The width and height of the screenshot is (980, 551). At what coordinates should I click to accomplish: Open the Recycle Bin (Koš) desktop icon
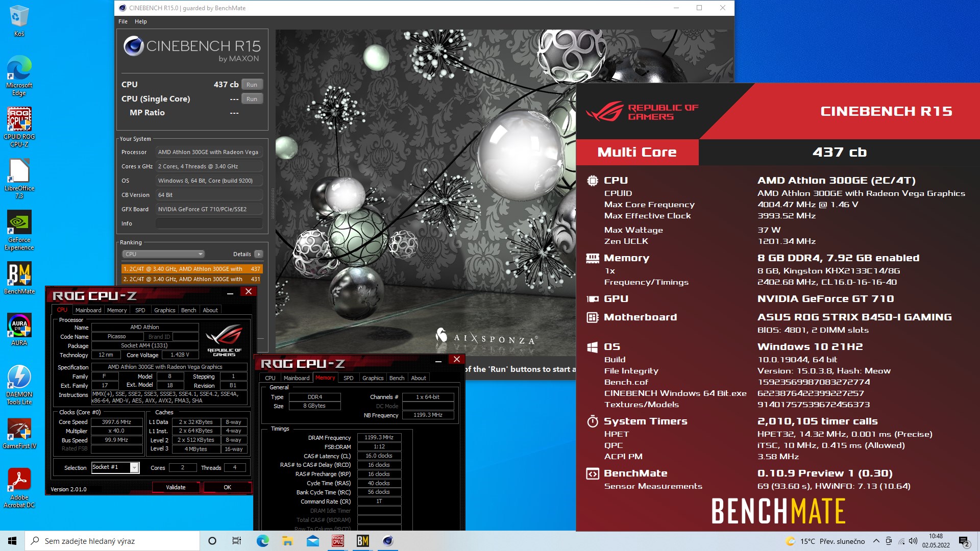[x=19, y=21]
